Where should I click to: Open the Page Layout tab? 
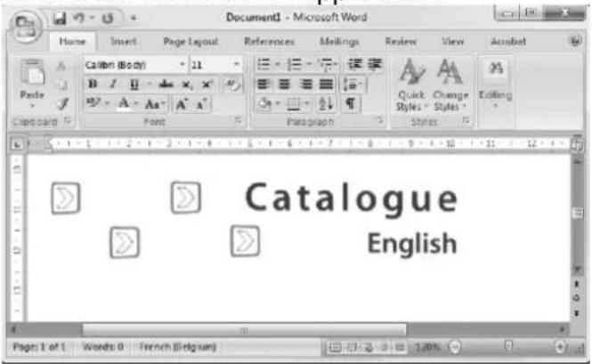191,42
